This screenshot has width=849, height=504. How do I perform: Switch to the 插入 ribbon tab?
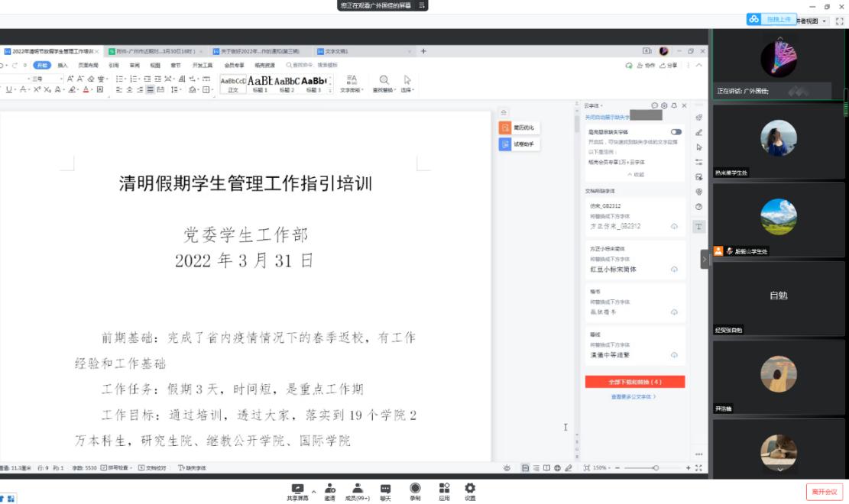click(x=63, y=66)
